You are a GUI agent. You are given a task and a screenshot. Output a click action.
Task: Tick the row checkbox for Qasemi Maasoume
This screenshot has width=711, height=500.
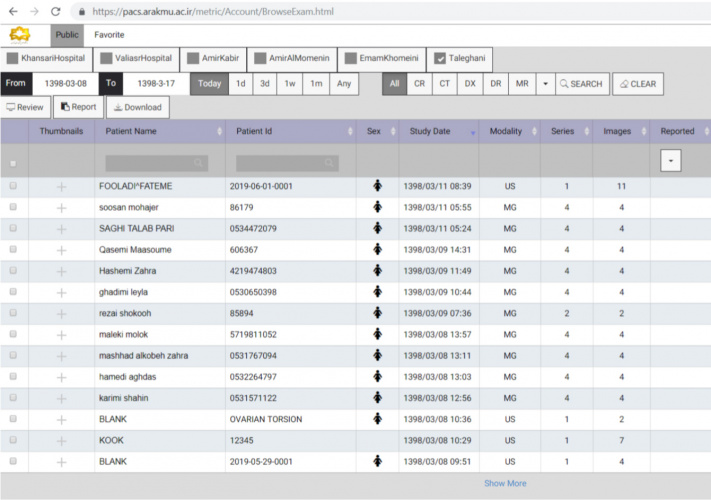13,249
